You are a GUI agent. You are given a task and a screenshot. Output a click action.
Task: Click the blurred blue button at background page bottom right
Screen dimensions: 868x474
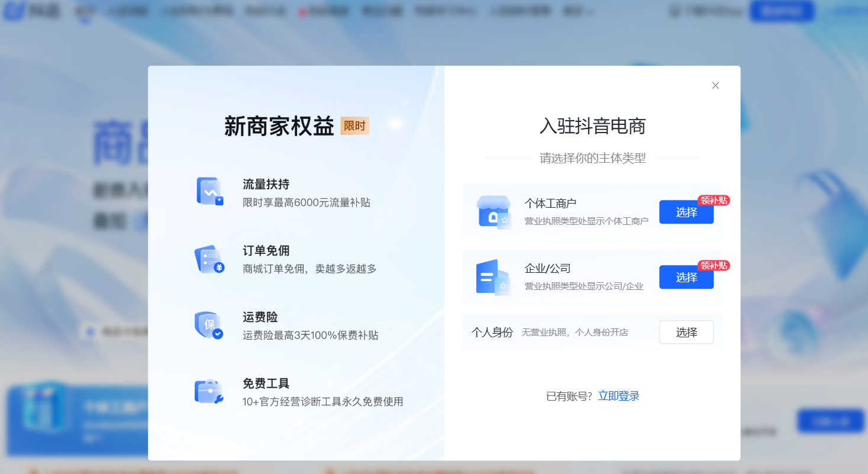point(831,421)
